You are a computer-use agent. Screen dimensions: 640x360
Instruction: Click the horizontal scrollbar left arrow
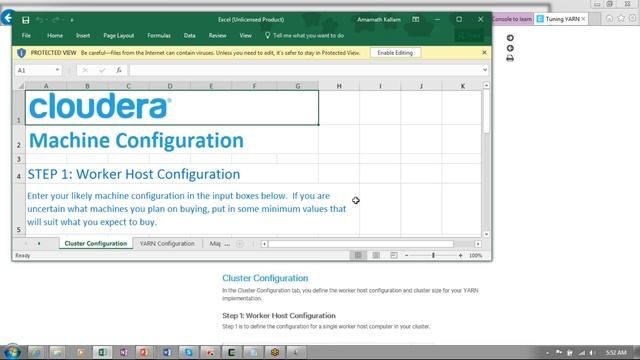(264, 244)
